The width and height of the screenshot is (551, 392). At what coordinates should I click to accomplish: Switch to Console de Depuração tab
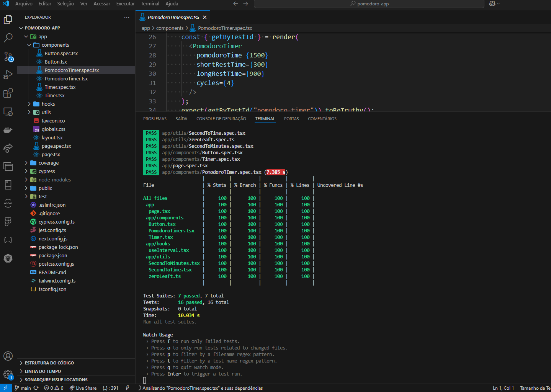click(x=221, y=119)
